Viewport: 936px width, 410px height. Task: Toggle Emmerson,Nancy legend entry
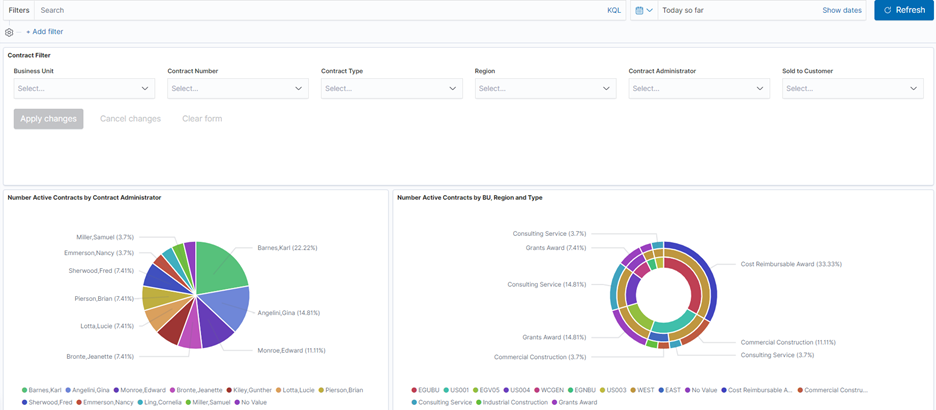click(x=104, y=402)
